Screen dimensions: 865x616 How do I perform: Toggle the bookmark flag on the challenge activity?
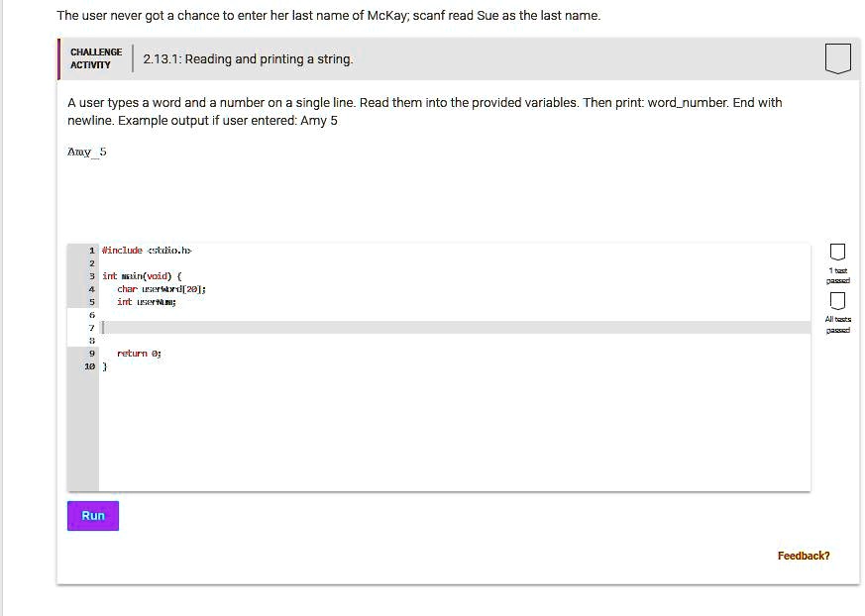coord(837,56)
